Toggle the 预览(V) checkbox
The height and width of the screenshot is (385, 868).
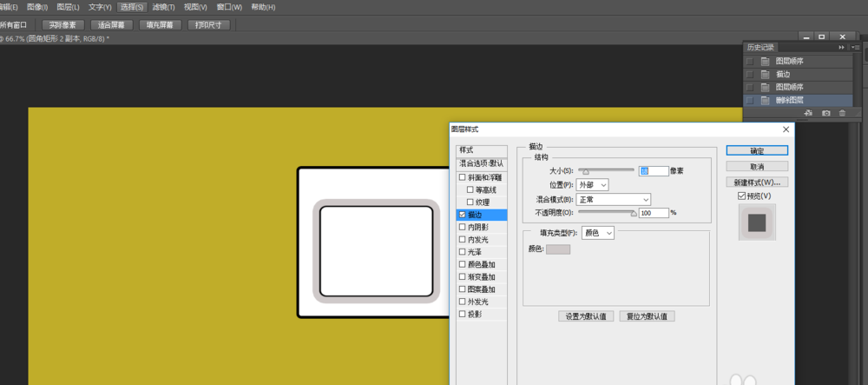741,196
